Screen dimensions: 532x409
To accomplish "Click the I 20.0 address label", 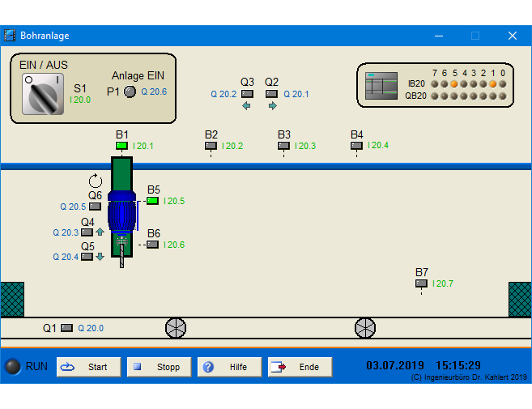I will click(80, 100).
